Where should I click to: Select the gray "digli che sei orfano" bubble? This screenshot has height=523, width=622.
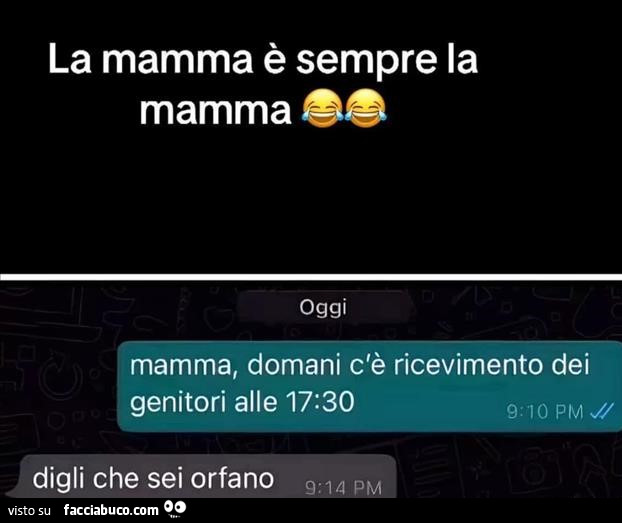coord(207,476)
